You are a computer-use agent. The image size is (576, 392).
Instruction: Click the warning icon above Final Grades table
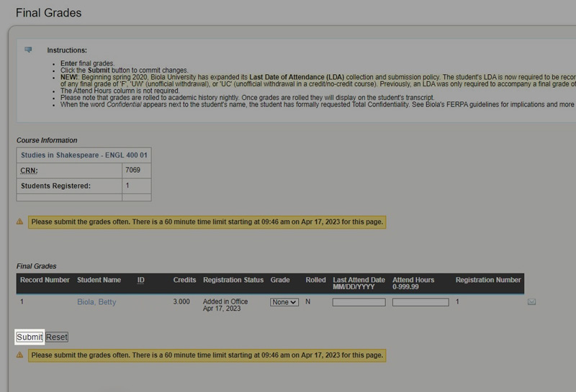pyautogui.click(x=20, y=222)
